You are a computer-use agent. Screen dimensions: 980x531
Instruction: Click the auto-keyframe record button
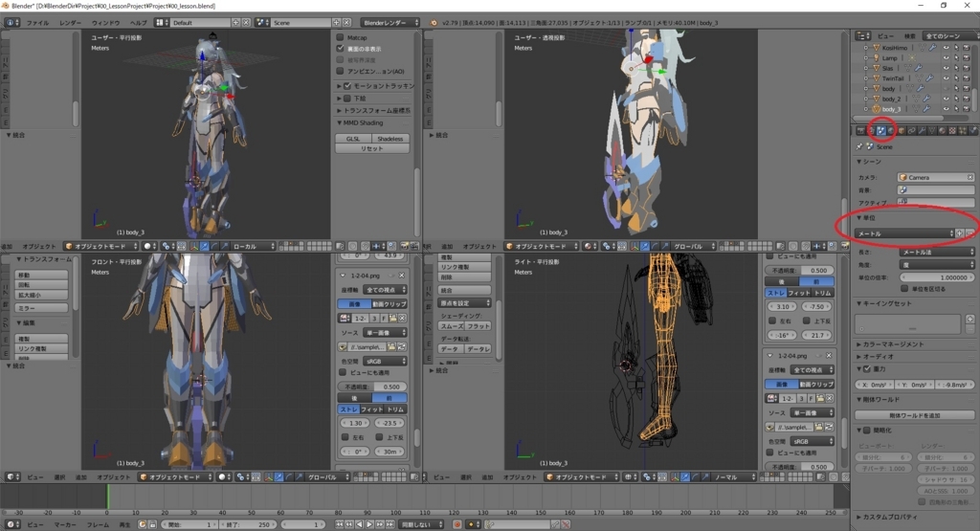457,524
